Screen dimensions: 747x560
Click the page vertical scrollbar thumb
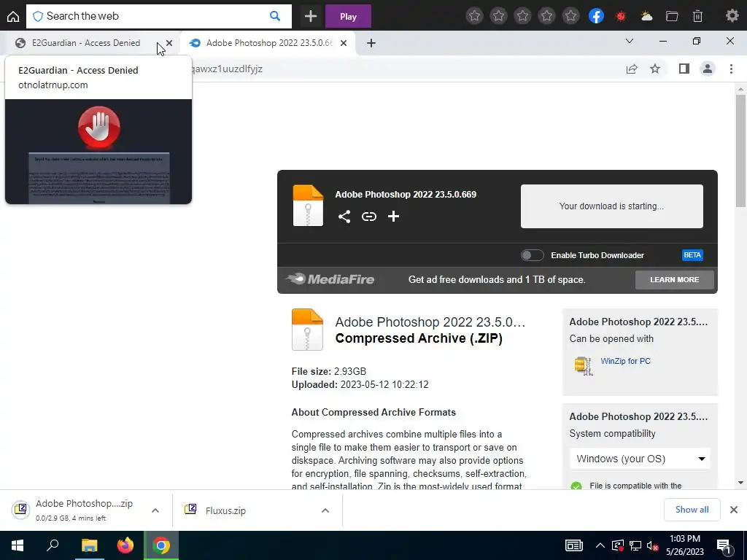click(x=740, y=150)
